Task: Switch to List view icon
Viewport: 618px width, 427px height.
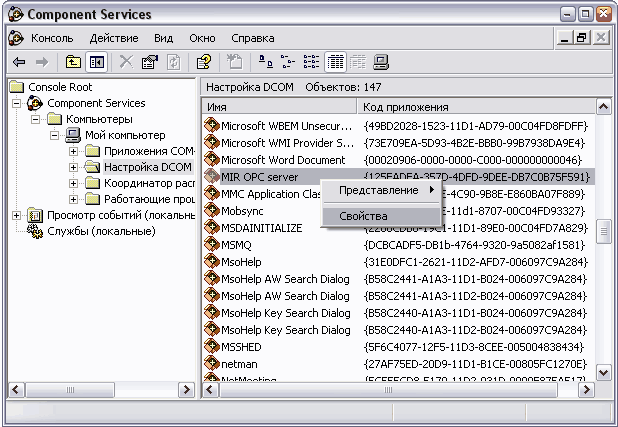Action: pos(311,62)
